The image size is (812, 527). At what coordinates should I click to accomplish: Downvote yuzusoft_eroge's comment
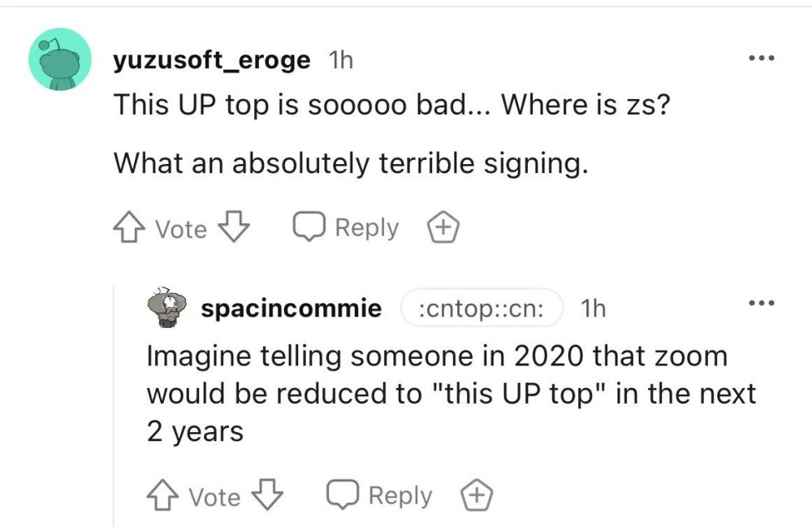point(233,228)
